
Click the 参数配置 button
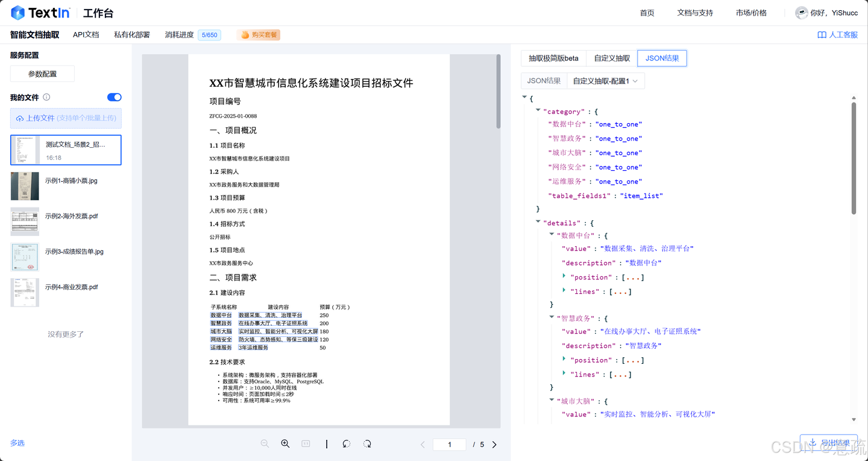click(42, 74)
